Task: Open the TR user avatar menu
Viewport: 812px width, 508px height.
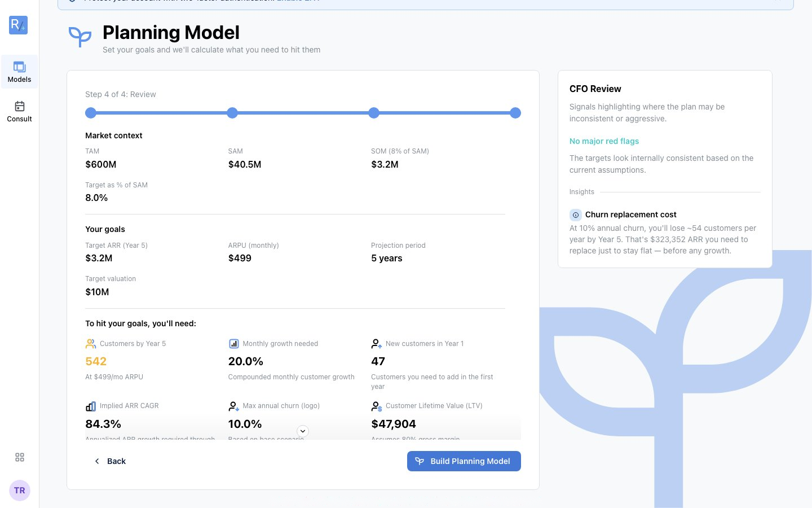Action: coord(20,491)
